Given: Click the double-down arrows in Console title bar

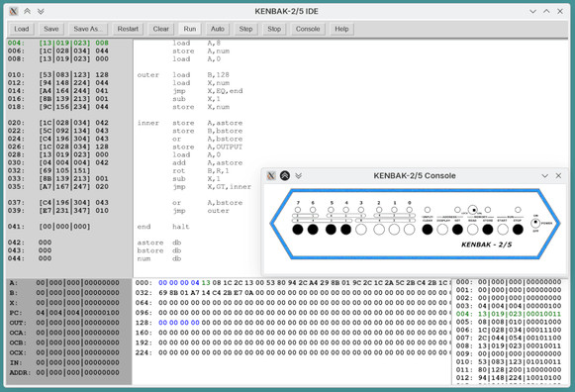Looking at the screenshot, I should [x=299, y=175].
